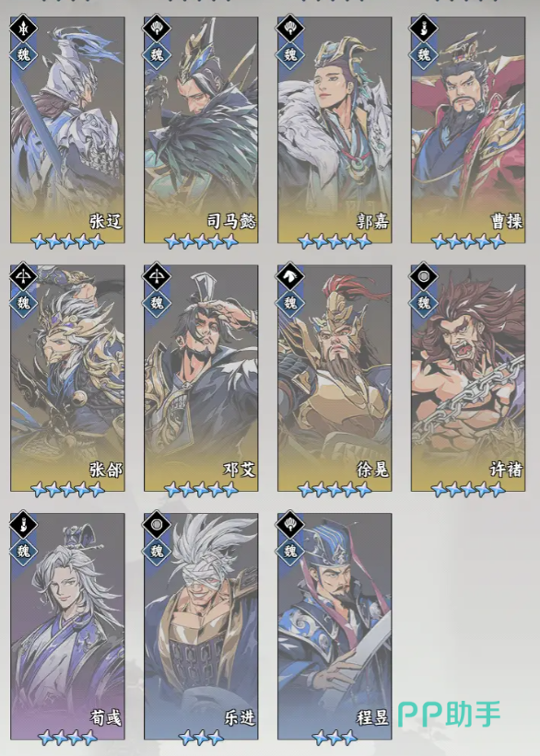Click the 魏 faction badge on 曹操's card

(424, 54)
